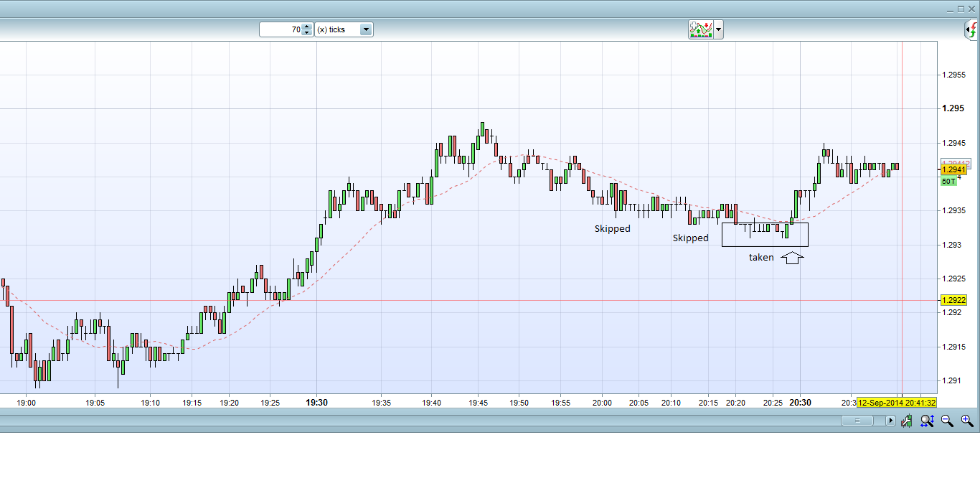This screenshot has width=980, height=491.
Task: Click the bold 20:30 time axis label
Action: click(800, 403)
